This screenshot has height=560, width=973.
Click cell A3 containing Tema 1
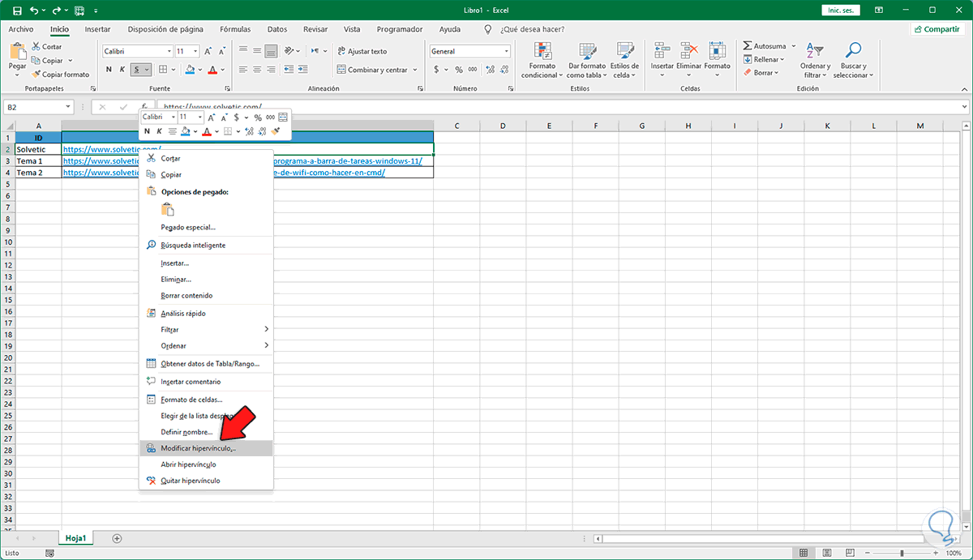point(38,160)
